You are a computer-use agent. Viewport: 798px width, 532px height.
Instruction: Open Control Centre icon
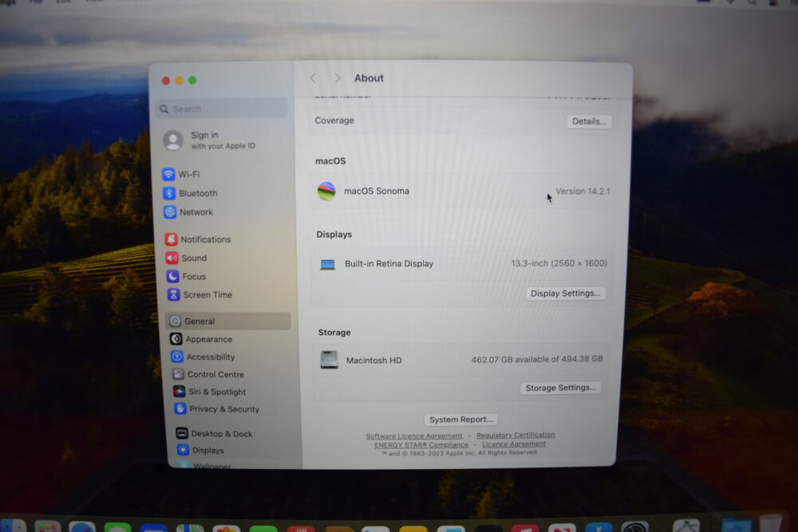tap(178, 374)
